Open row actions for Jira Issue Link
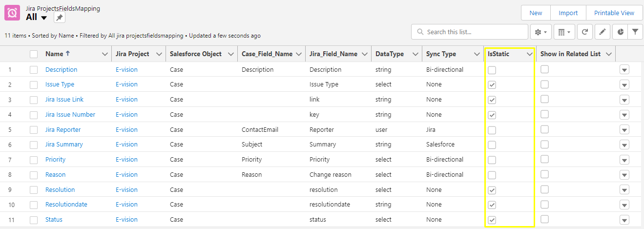Viewport: 644px width, 229px height. (x=624, y=100)
